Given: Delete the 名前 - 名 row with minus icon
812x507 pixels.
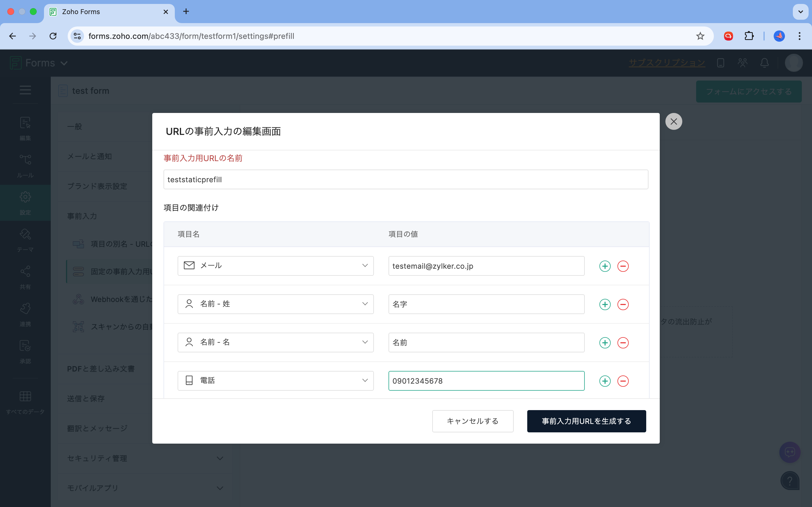Looking at the screenshot, I should click(x=623, y=342).
